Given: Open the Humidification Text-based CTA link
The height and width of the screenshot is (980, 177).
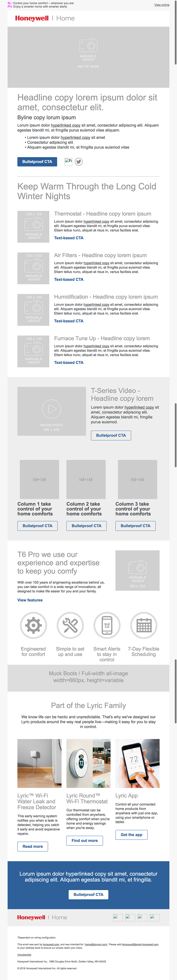Looking at the screenshot, I should (x=69, y=321).
